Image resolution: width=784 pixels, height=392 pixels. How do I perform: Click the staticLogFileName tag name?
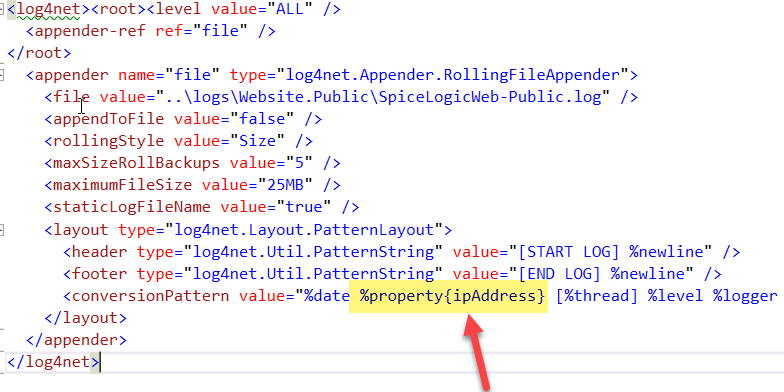pos(132,207)
